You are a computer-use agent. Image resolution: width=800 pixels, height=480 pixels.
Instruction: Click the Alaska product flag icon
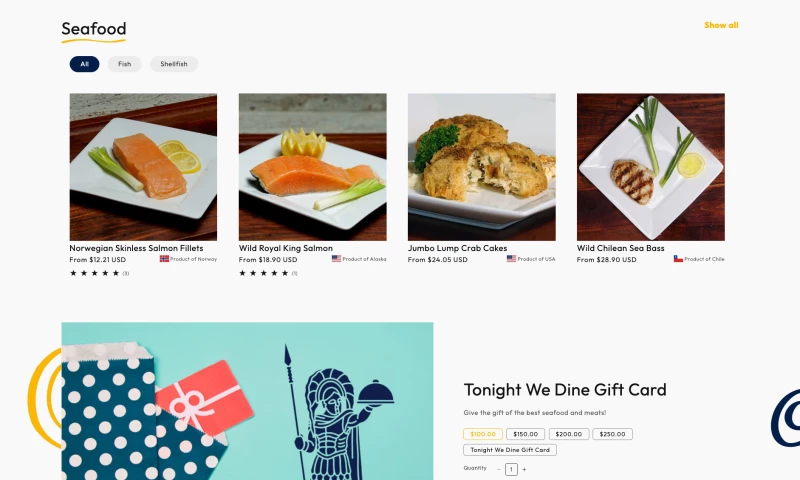(336, 259)
